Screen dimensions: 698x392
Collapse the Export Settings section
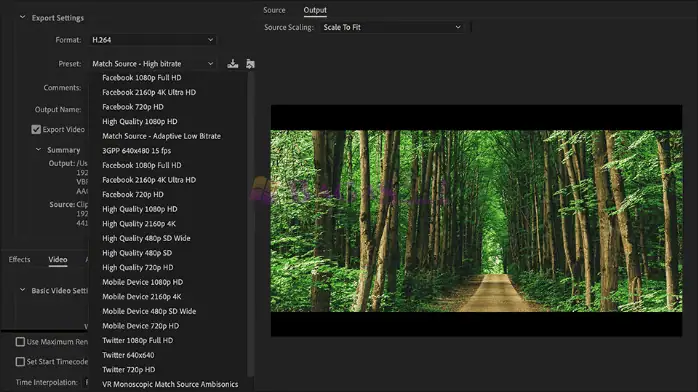tap(22, 17)
